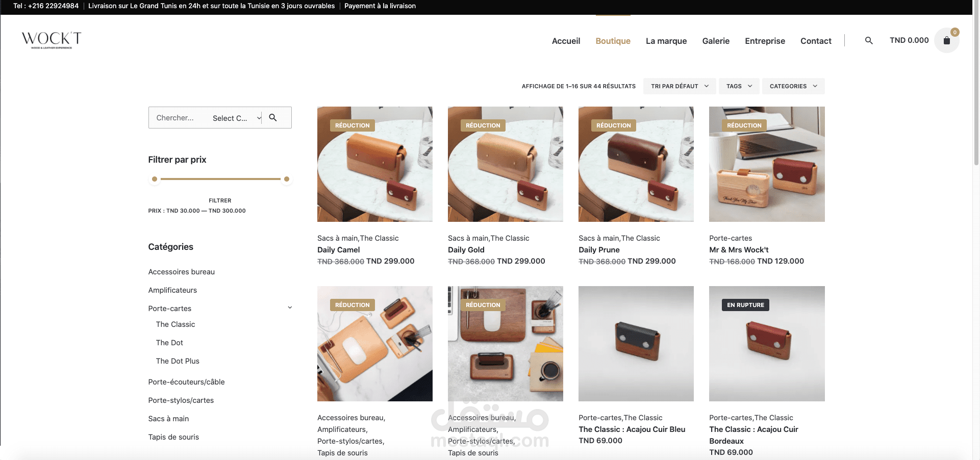Select Sacs à main category

[x=168, y=419]
